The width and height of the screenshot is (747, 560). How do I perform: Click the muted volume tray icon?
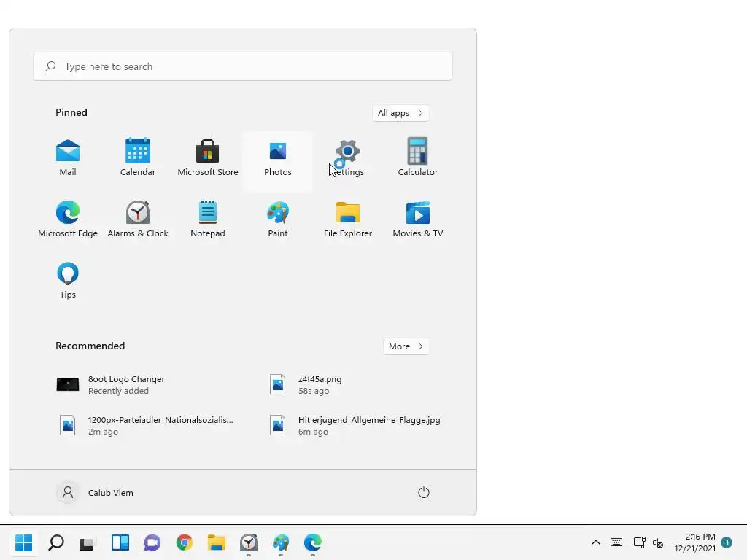(x=658, y=542)
